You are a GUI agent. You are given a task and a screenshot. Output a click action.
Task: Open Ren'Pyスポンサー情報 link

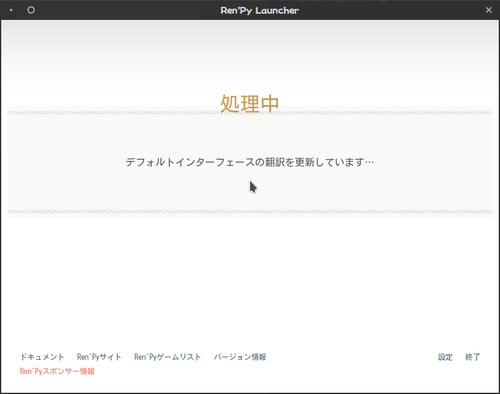[x=57, y=371]
